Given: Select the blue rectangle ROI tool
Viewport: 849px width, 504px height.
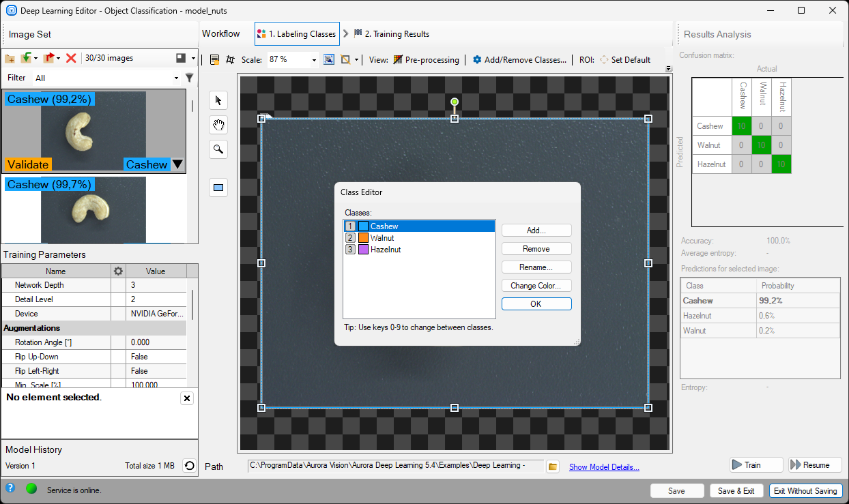Looking at the screenshot, I should click(218, 188).
